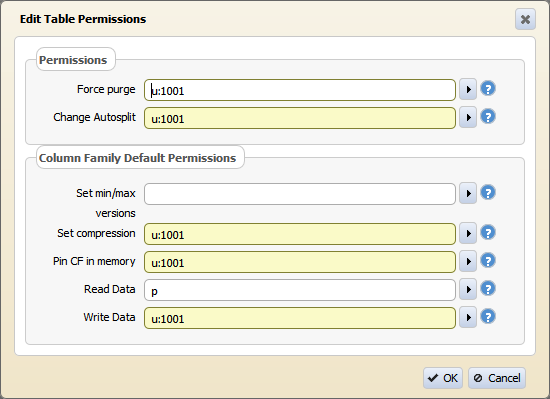The image size is (550, 399).
Task: Close the Edit Table Permissions dialog
Action: click(525, 19)
